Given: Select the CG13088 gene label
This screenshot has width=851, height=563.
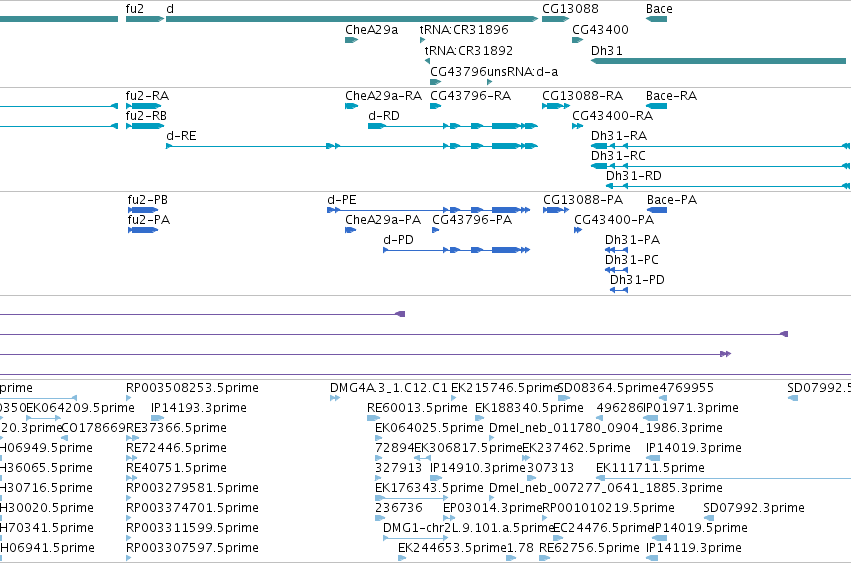Looking at the screenshot, I should tap(570, 9).
